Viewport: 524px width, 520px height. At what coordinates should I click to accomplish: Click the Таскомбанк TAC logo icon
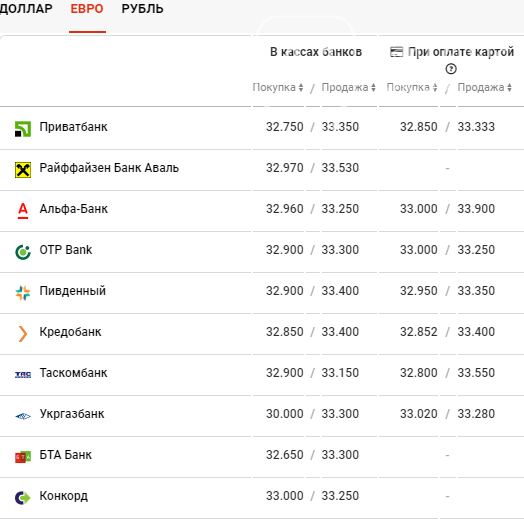pyautogui.click(x=23, y=375)
